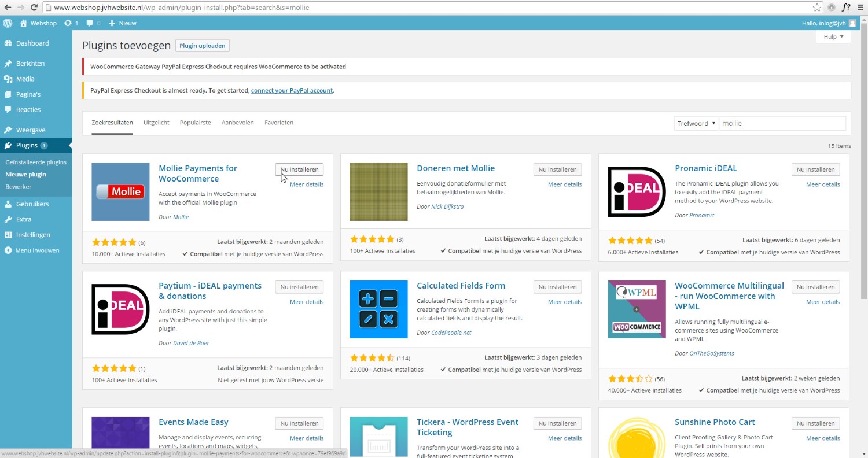This screenshot has width=868, height=458.
Task: Open author link OnTheGoSystems
Action: click(x=712, y=353)
